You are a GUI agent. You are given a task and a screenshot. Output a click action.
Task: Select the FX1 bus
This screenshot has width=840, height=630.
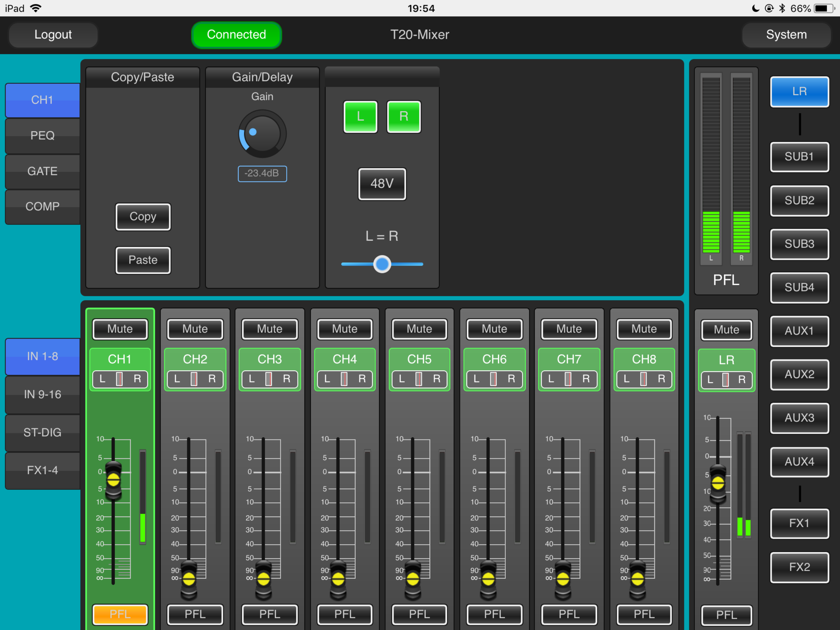coord(799,523)
